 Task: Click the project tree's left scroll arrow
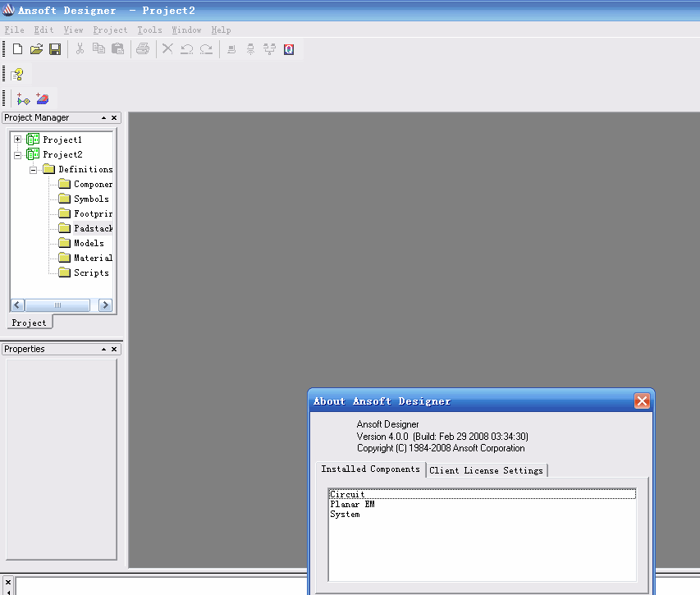[x=17, y=305]
